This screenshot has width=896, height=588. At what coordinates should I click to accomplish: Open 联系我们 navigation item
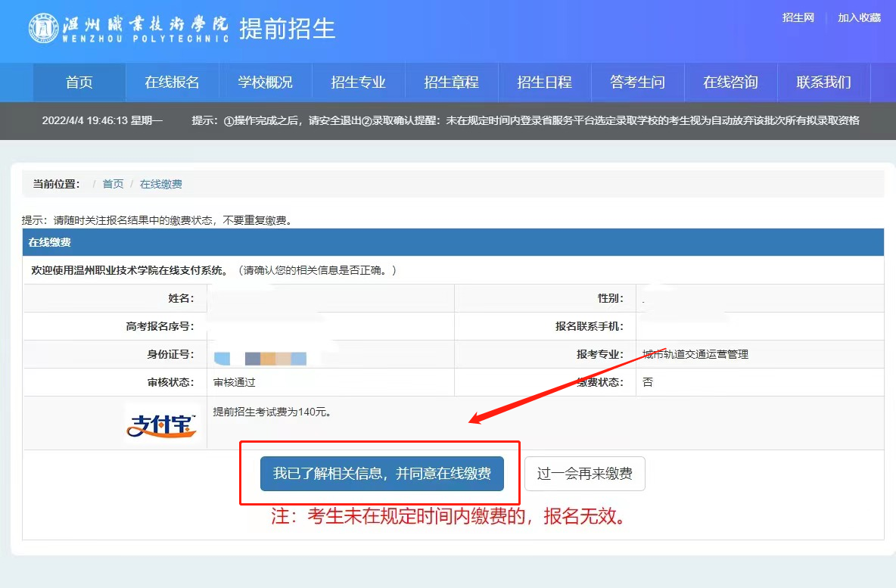[823, 82]
